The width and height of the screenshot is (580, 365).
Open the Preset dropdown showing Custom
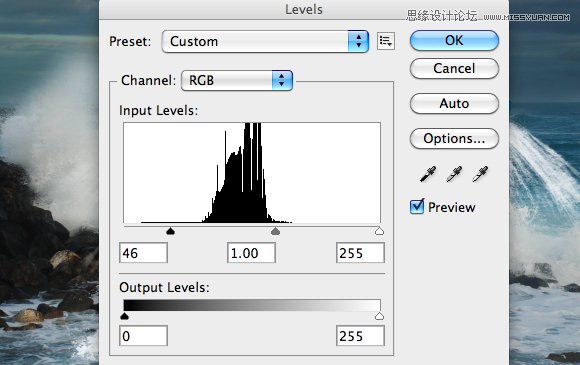265,41
